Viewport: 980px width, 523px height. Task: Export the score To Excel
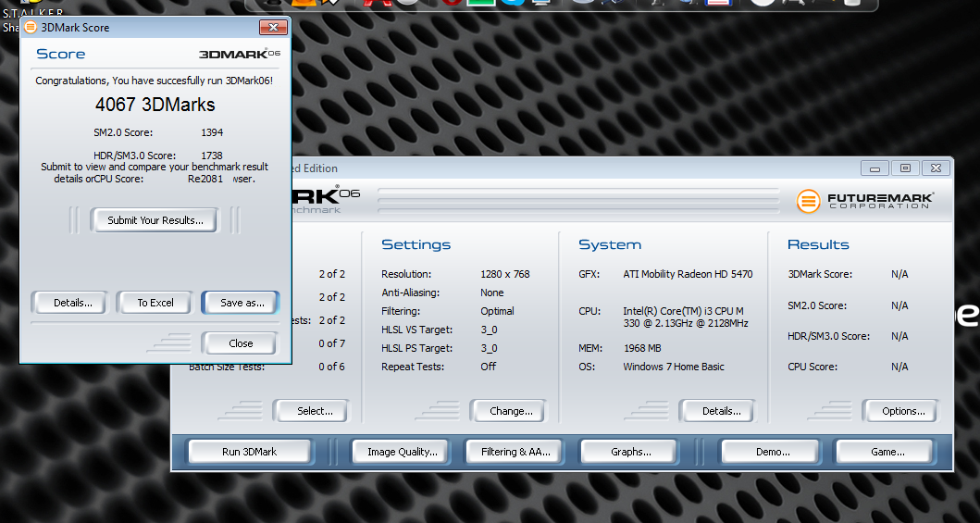(x=155, y=303)
